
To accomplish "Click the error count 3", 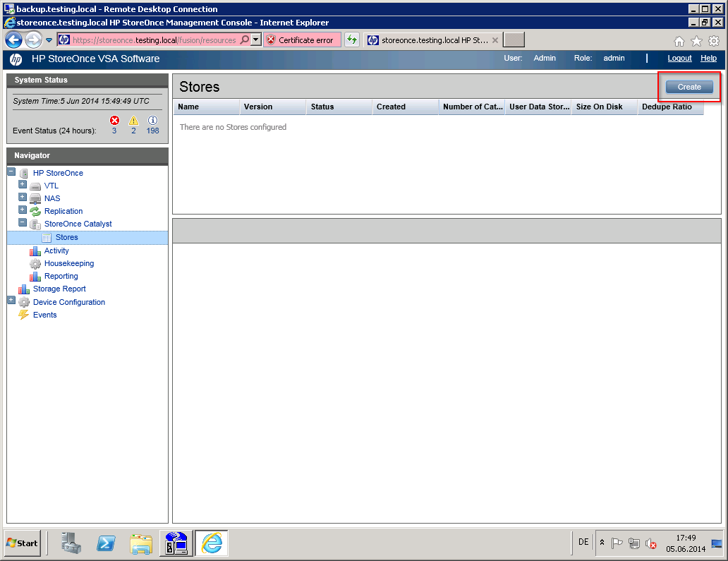I will [x=114, y=131].
